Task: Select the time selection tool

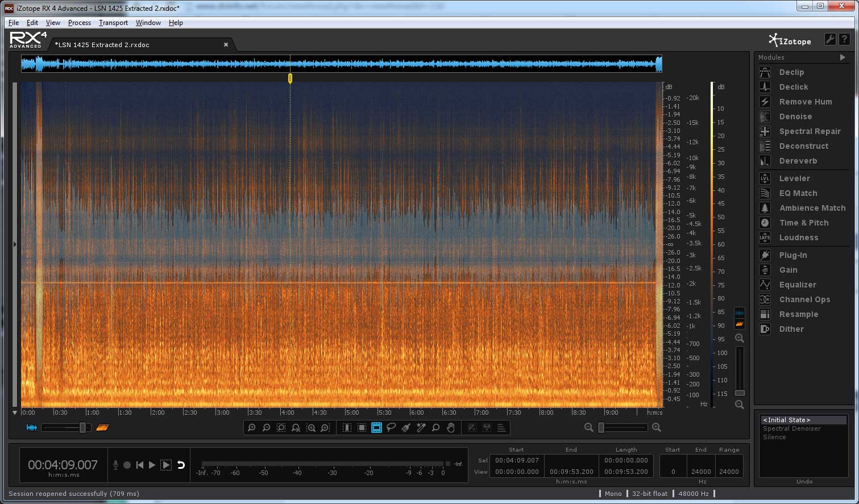Action: coord(347,427)
